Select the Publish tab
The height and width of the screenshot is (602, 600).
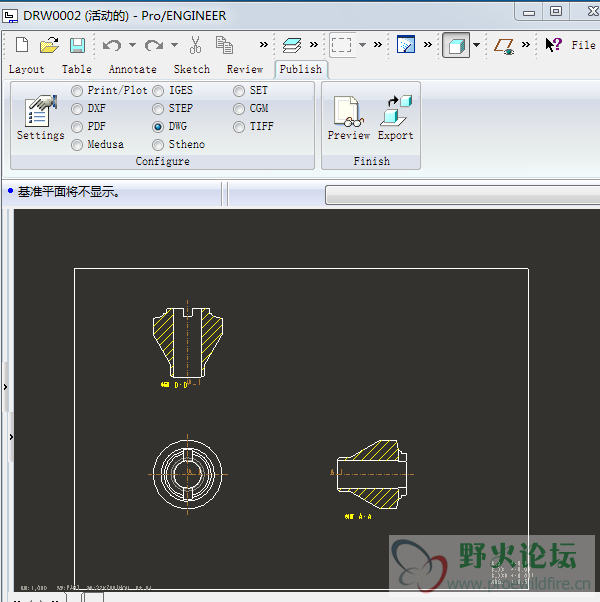301,69
